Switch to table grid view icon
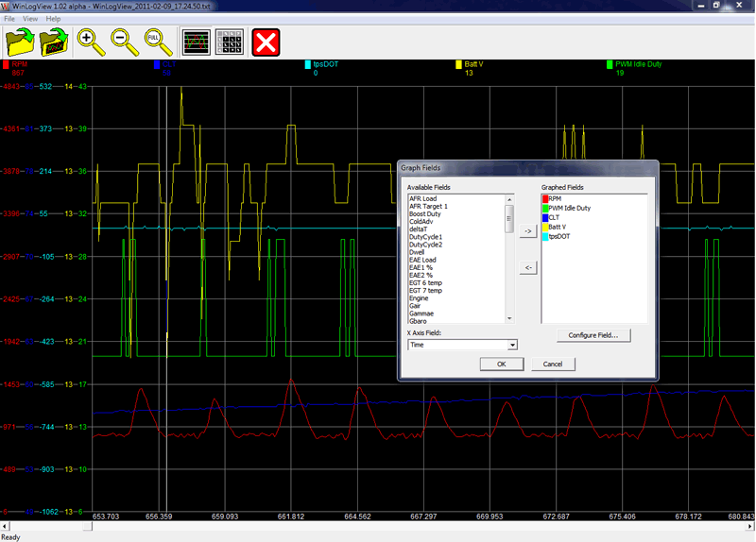The height and width of the screenshot is (542, 756). 229,42
